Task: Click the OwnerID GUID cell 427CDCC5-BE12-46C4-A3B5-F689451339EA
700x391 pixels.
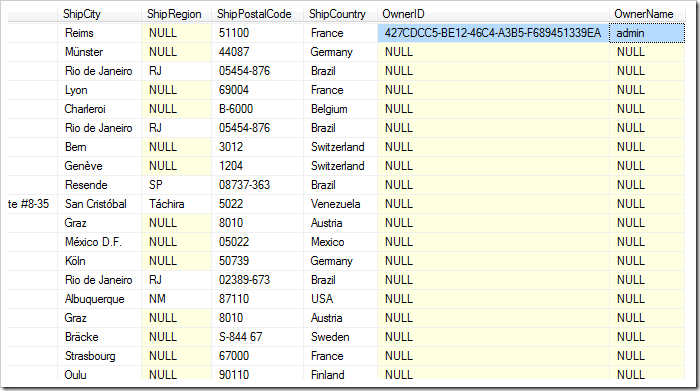Action: click(493, 33)
